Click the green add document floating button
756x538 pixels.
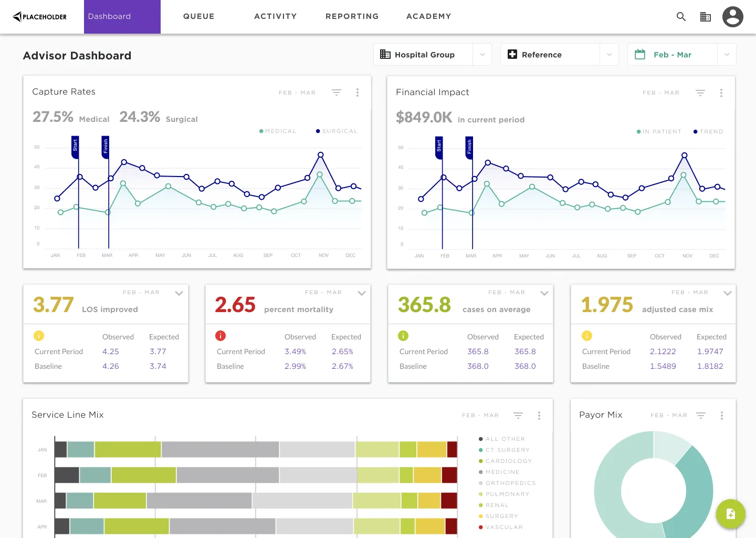point(731,514)
